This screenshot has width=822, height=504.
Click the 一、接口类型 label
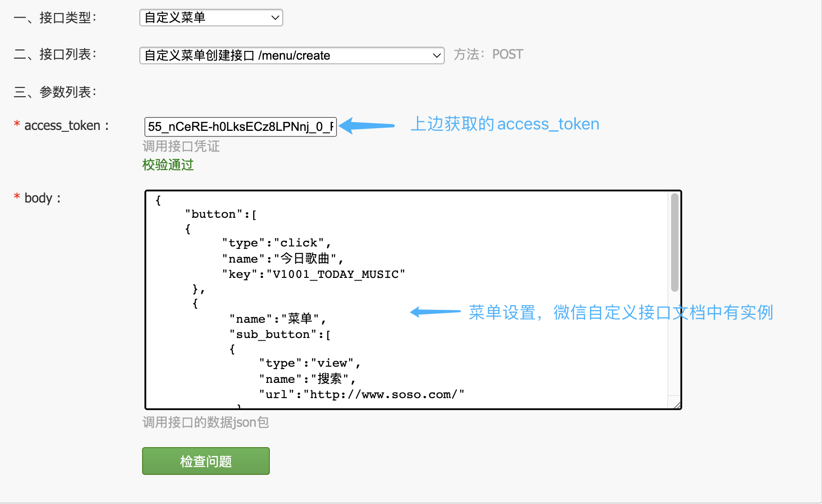tap(55, 18)
